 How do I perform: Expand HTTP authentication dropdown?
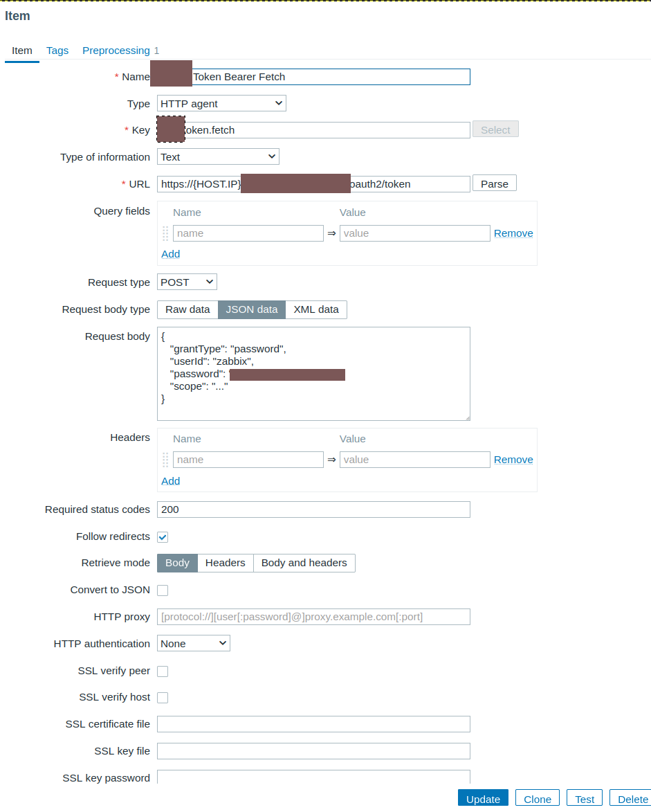[194, 644]
